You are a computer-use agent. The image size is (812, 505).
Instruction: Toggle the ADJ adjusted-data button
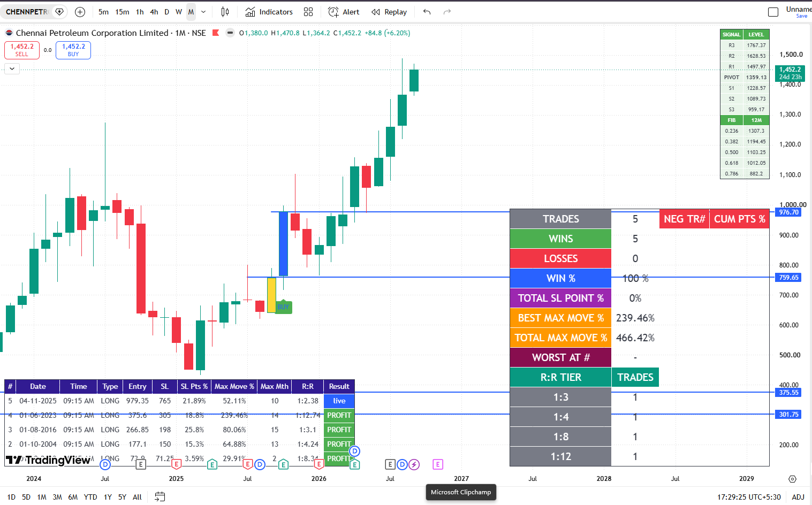coord(798,497)
